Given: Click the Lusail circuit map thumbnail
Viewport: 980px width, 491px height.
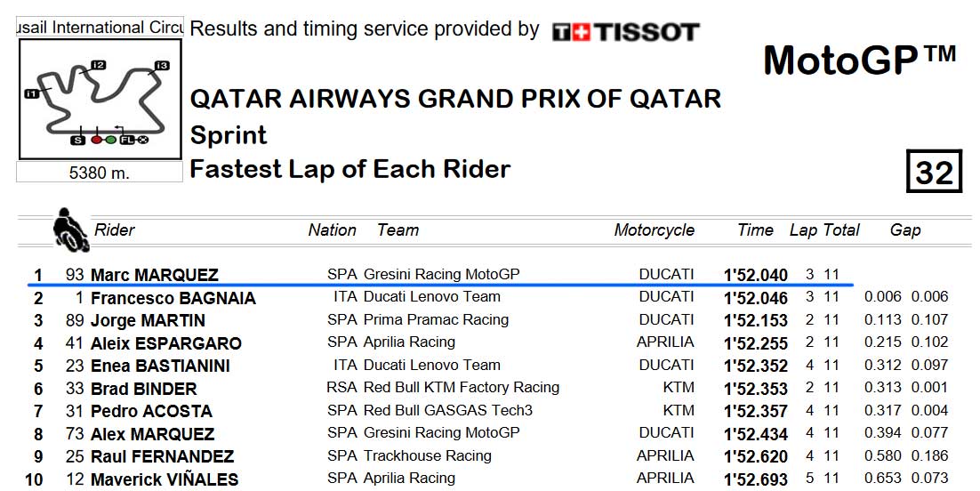Looking at the screenshot, I should click(100, 99).
